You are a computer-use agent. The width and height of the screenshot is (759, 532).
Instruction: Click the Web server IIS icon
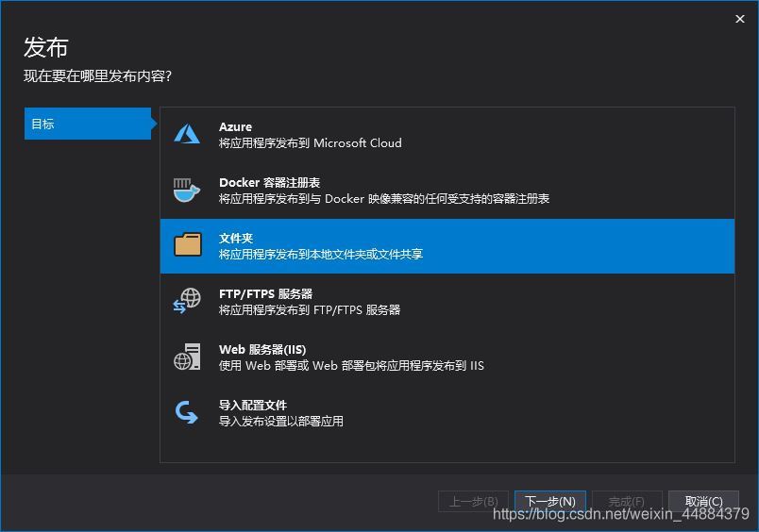187,357
